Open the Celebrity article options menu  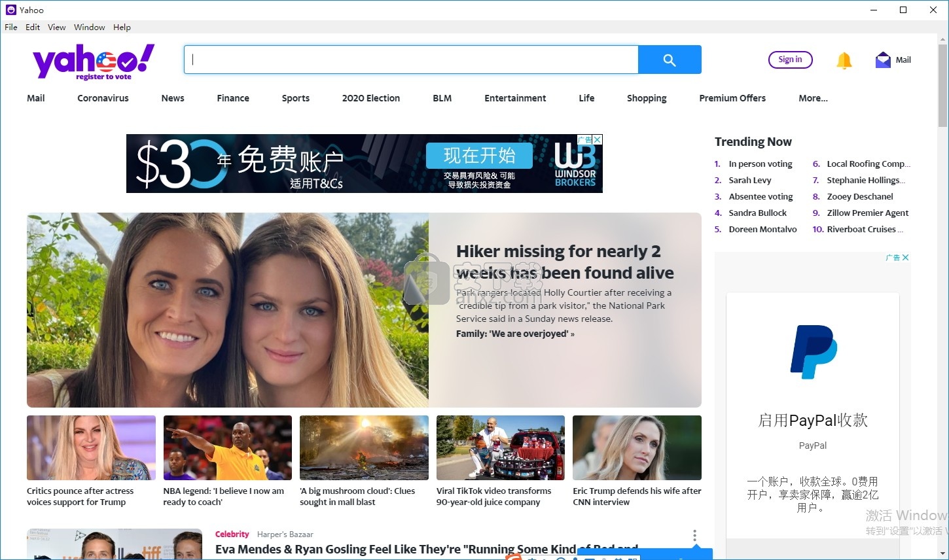(694, 535)
